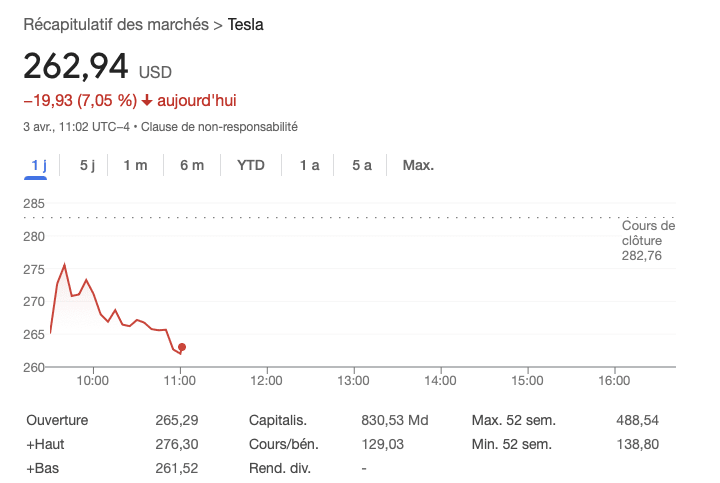
Task: Select the YTD range tab
Action: pos(251,165)
